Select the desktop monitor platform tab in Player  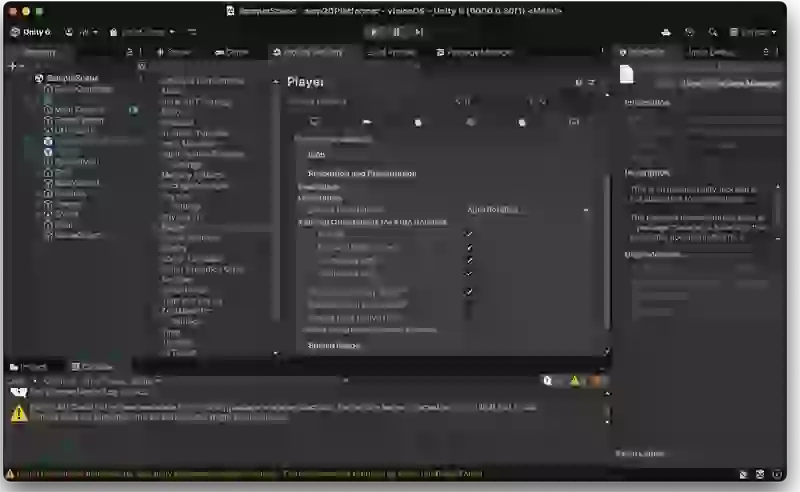coord(314,122)
